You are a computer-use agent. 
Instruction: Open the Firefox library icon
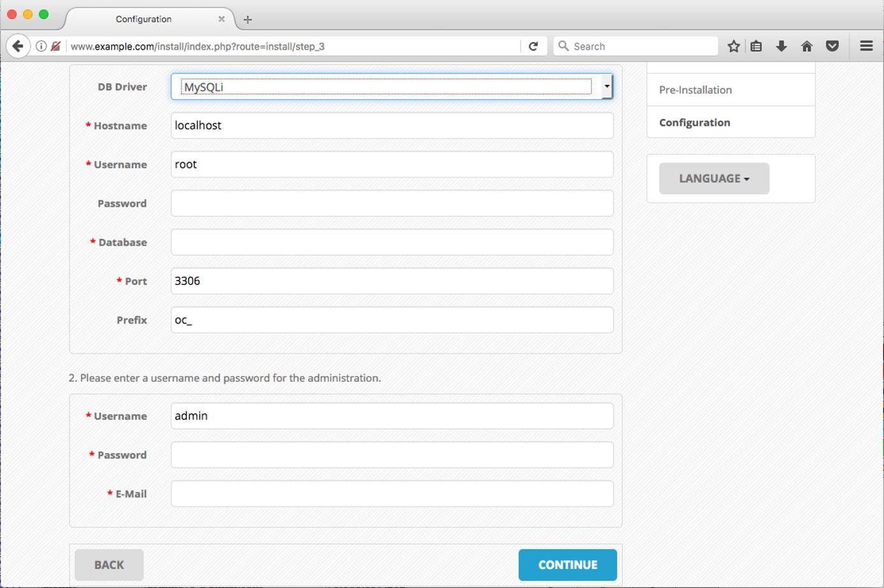click(756, 46)
